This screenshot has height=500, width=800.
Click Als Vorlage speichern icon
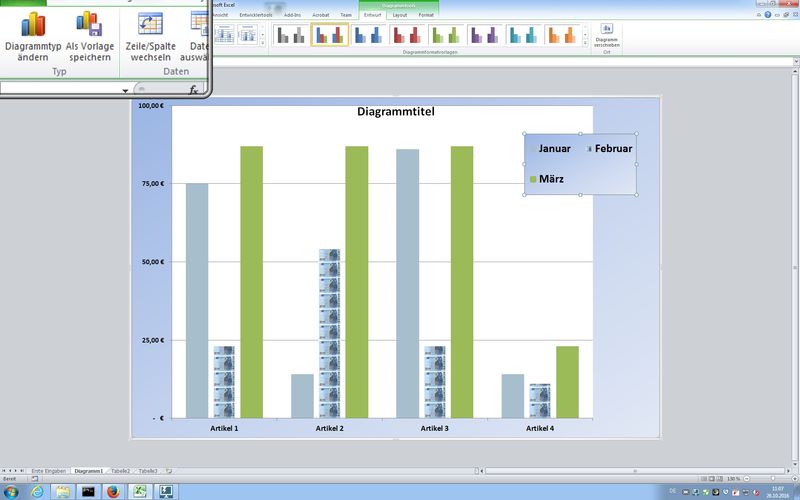(89, 25)
